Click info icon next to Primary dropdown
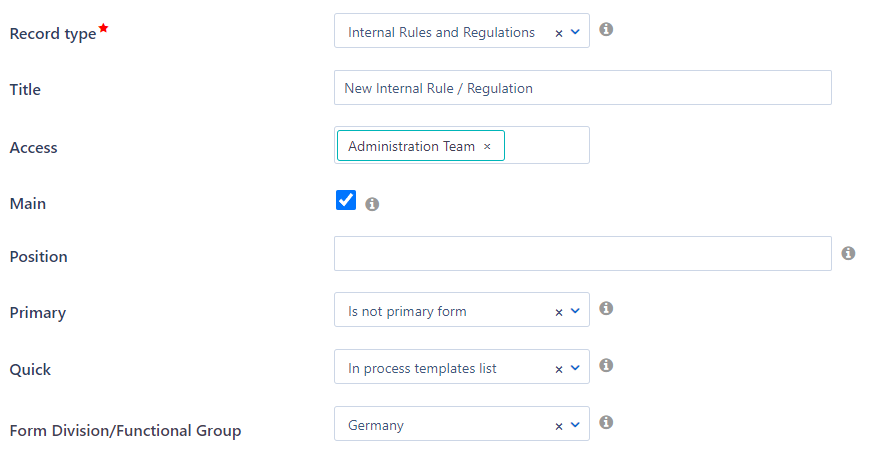Image resolution: width=875 pixels, height=458 pixels. coord(606,309)
